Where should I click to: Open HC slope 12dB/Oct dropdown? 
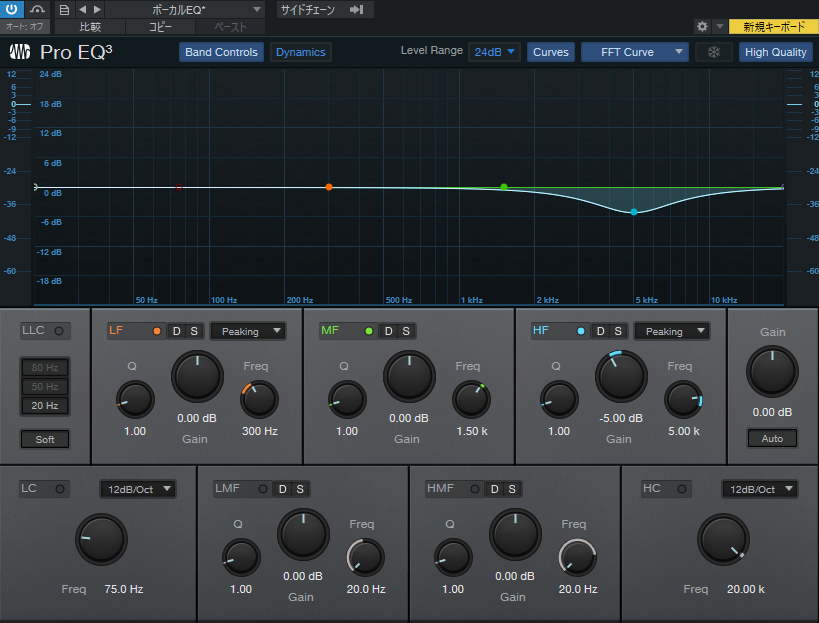[x=759, y=489]
